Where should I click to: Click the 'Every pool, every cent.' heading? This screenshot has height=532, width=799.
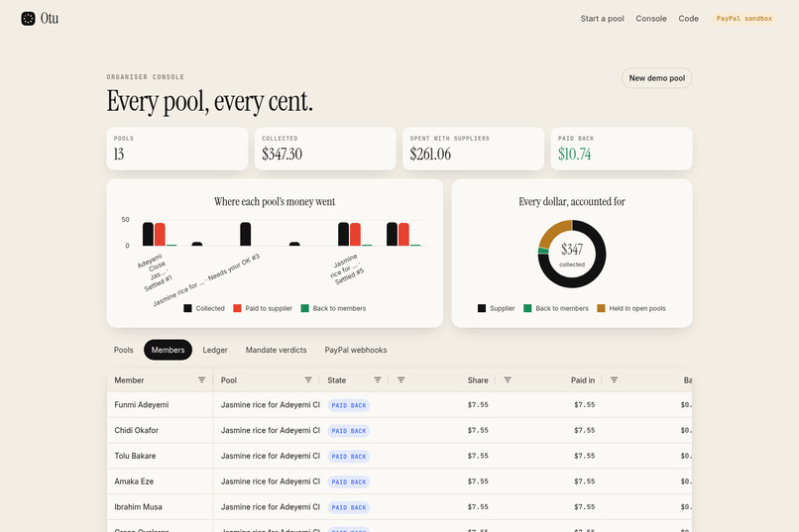[x=209, y=101]
